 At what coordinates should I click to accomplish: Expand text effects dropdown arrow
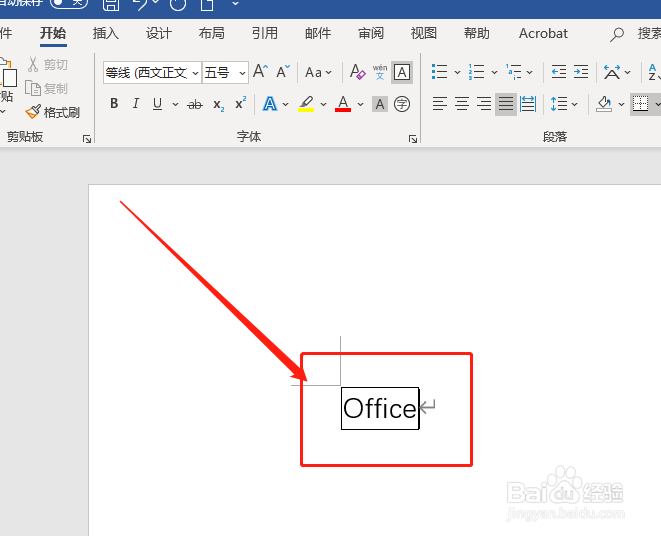pyautogui.click(x=285, y=104)
